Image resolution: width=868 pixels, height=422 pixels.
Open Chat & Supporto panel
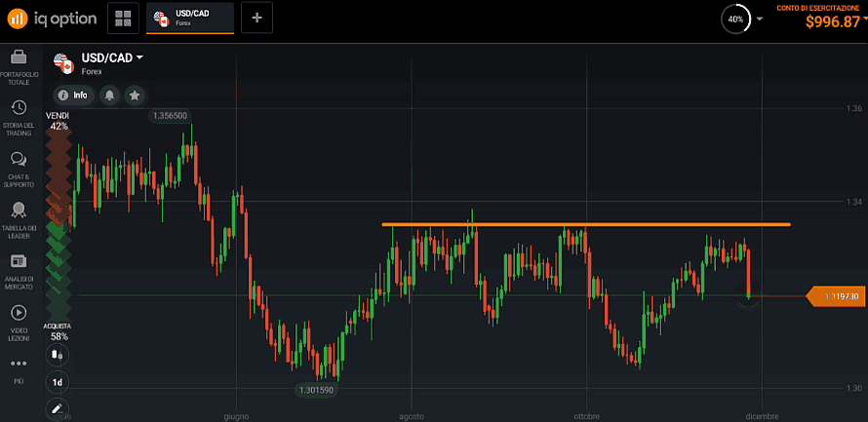tap(18, 167)
